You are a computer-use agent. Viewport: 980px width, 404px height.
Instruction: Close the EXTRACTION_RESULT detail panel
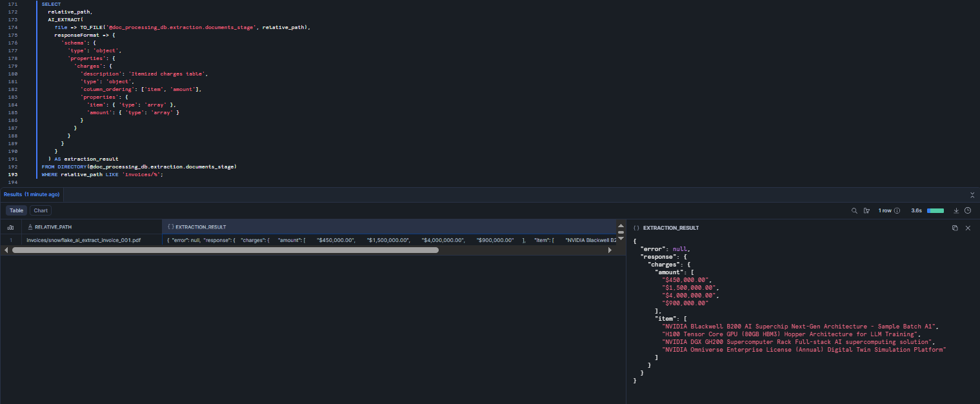pyautogui.click(x=968, y=228)
